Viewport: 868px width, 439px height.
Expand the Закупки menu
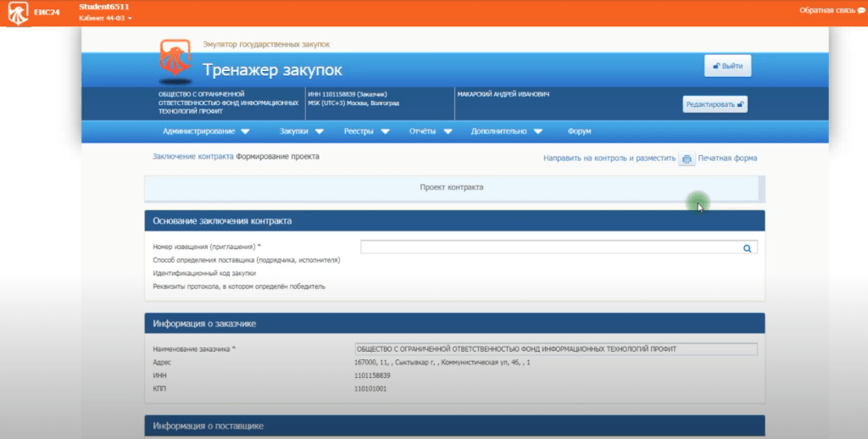(x=301, y=131)
